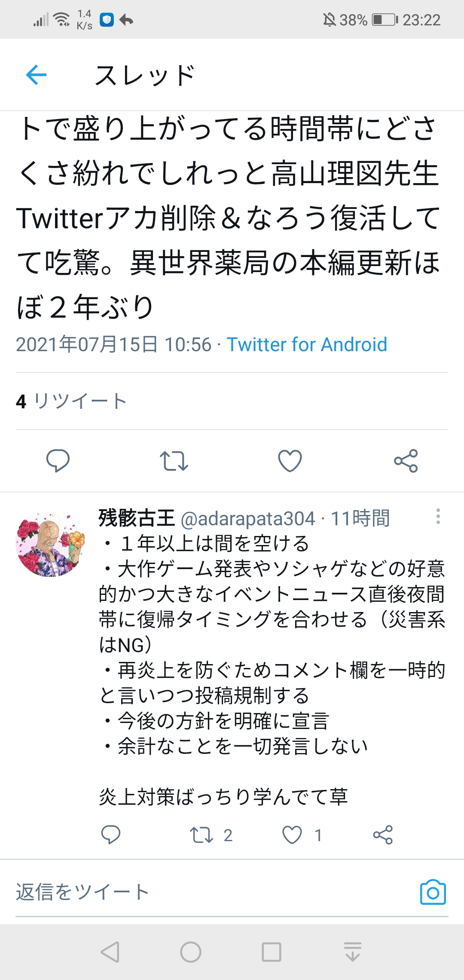Viewport: 464px width, 980px height.
Task: Open the Twitter for Android link
Action: pyautogui.click(x=307, y=344)
